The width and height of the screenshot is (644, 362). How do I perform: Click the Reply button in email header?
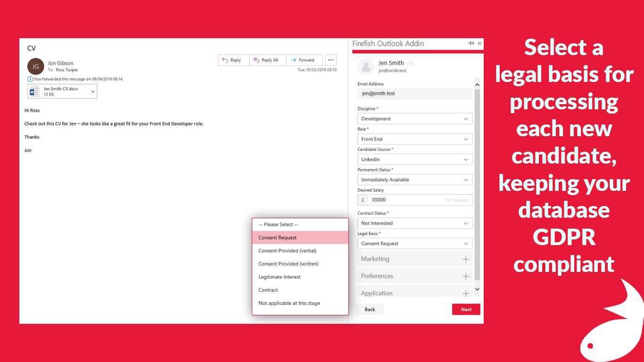[234, 60]
